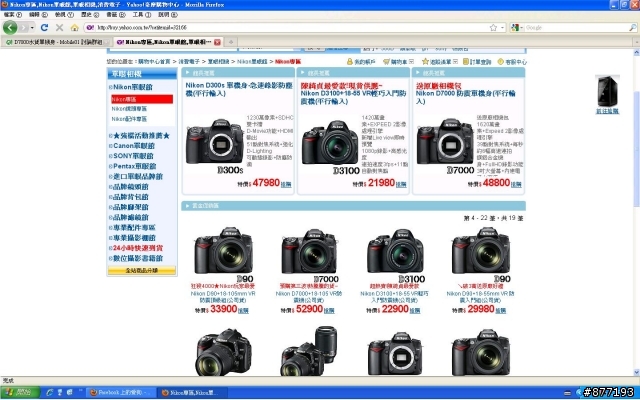Open 品牌鏡頭館 sidebar category
This screenshot has width=640, height=400.
click(x=131, y=187)
